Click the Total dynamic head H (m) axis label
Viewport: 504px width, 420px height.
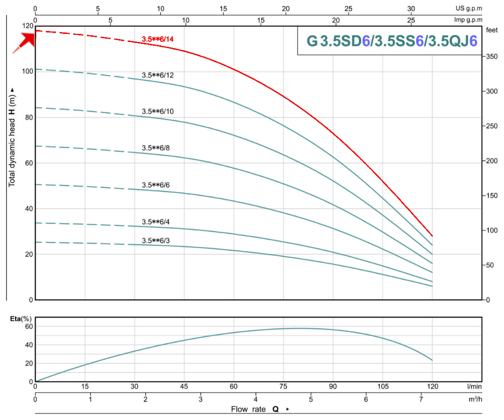pyautogui.click(x=12, y=137)
